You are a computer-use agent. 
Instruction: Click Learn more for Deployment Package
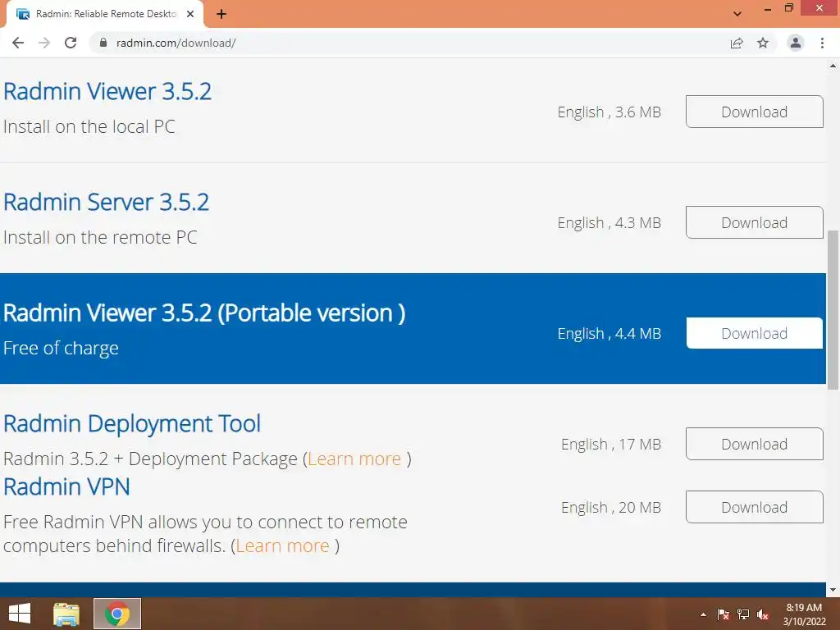click(x=354, y=459)
